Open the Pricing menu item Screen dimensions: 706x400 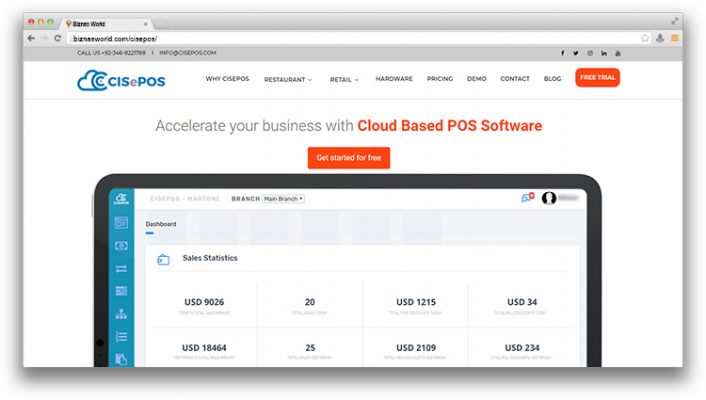tap(439, 78)
